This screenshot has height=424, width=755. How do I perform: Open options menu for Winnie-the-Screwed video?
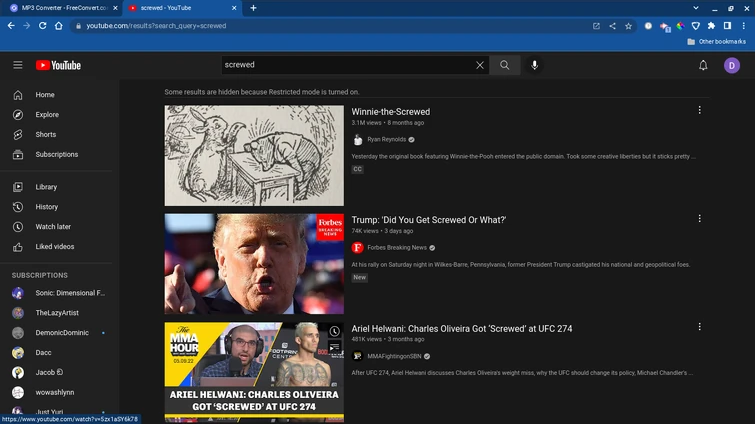[x=699, y=110]
